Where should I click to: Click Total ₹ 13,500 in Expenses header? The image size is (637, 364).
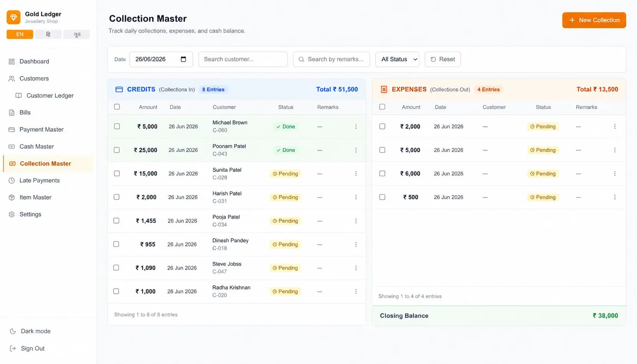click(x=597, y=89)
